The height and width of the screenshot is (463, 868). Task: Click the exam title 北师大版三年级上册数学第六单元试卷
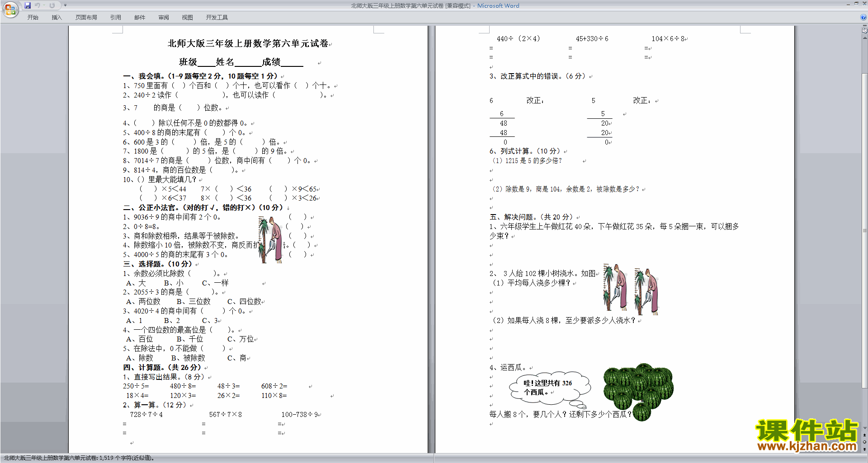[248, 43]
